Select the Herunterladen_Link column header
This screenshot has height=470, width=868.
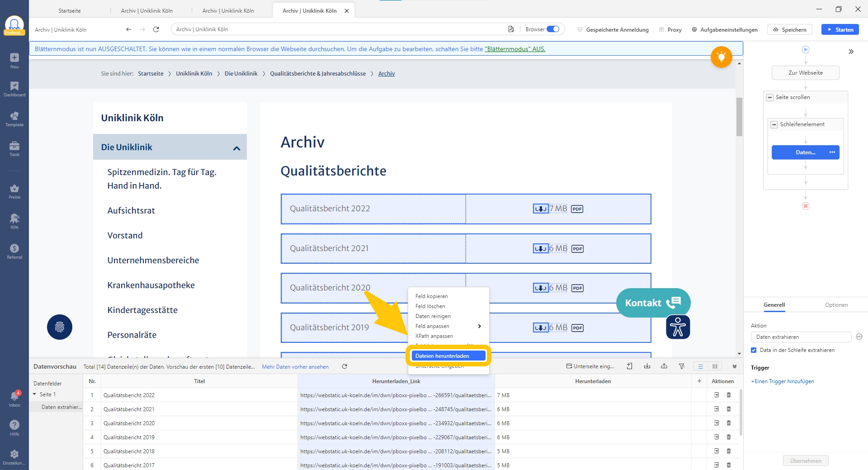(x=396, y=381)
